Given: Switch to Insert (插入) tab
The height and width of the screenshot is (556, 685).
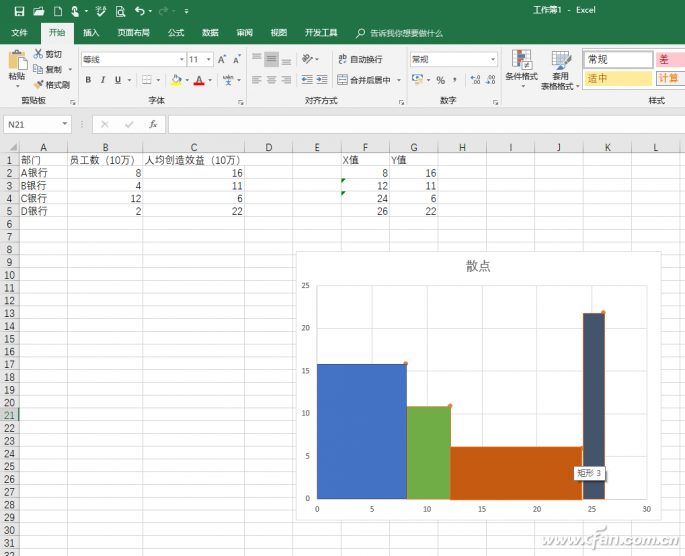Looking at the screenshot, I should [x=91, y=33].
